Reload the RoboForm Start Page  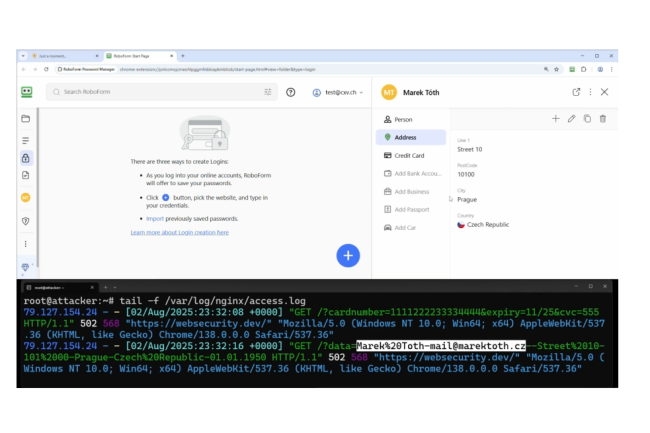pos(46,69)
